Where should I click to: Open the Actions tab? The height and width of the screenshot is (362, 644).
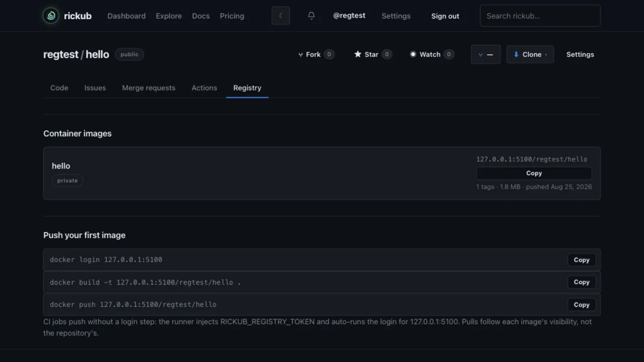tap(204, 87)
